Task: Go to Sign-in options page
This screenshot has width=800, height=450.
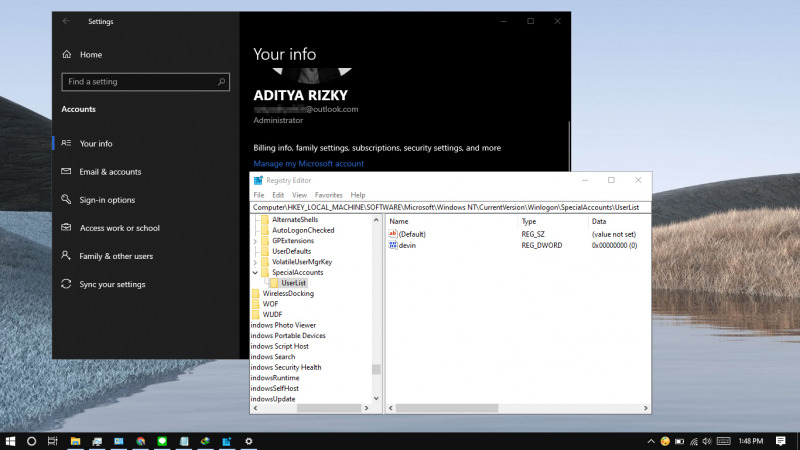Action: pos(107,200)
